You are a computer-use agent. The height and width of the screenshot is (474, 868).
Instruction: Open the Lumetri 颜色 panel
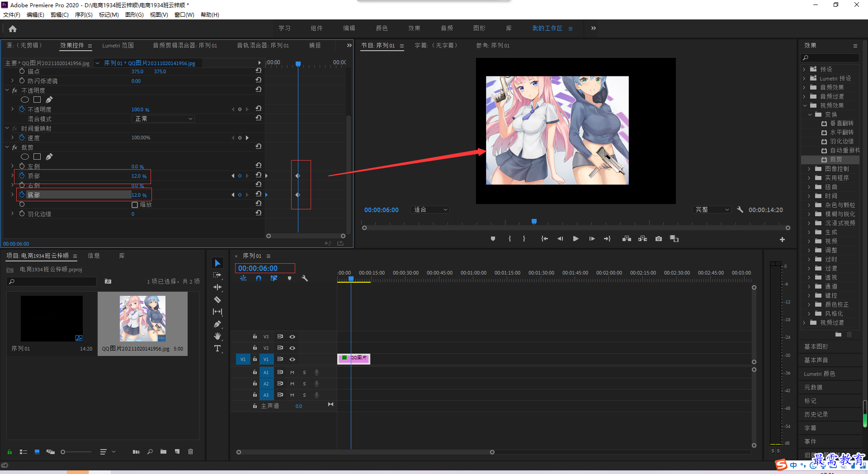point(820,374)
